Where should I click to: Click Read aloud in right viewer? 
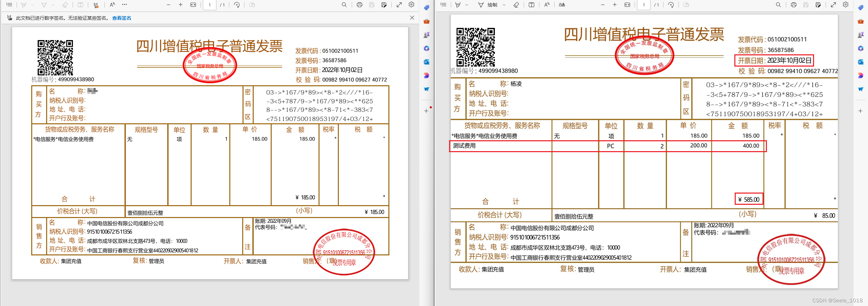click(x=547, y=5)
